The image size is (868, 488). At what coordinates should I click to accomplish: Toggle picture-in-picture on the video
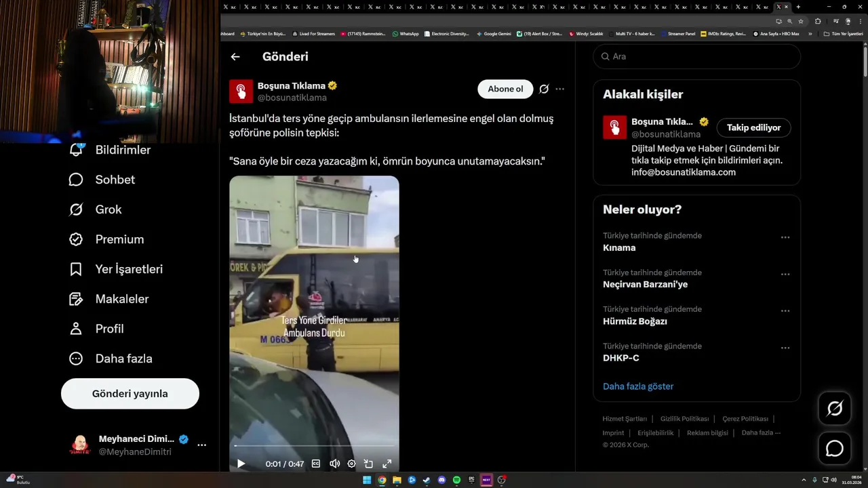click(369, 464)
